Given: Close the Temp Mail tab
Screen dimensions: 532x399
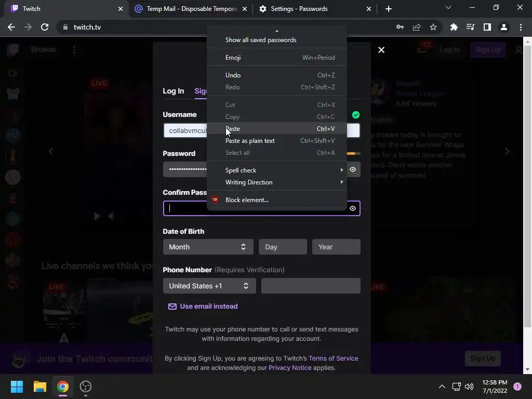Looking at the screenshot, I should click(245, 9).
